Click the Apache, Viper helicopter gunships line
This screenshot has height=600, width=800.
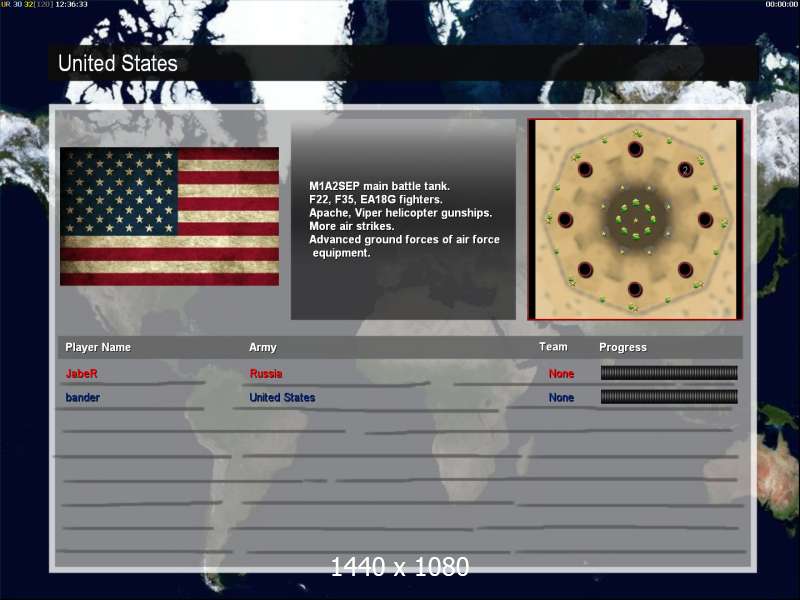click(x=401, y=213)
